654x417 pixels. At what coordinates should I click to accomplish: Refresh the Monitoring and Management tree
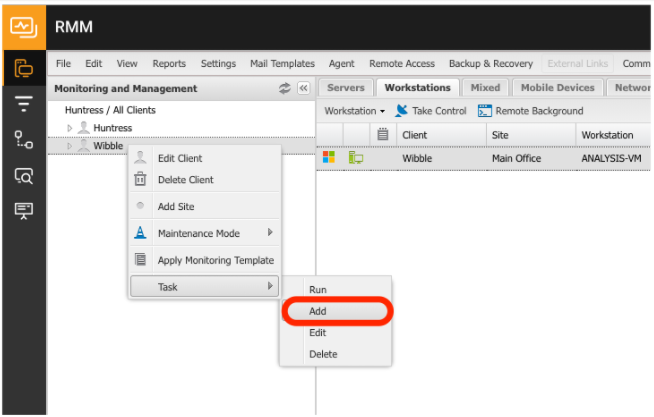coord(284,88)
